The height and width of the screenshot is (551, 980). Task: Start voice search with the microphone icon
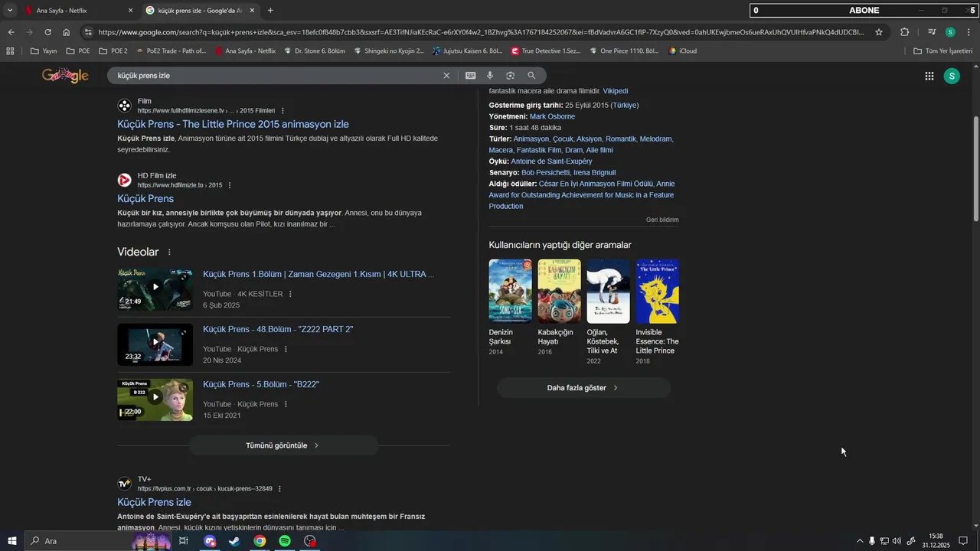[x=490, y=76]
